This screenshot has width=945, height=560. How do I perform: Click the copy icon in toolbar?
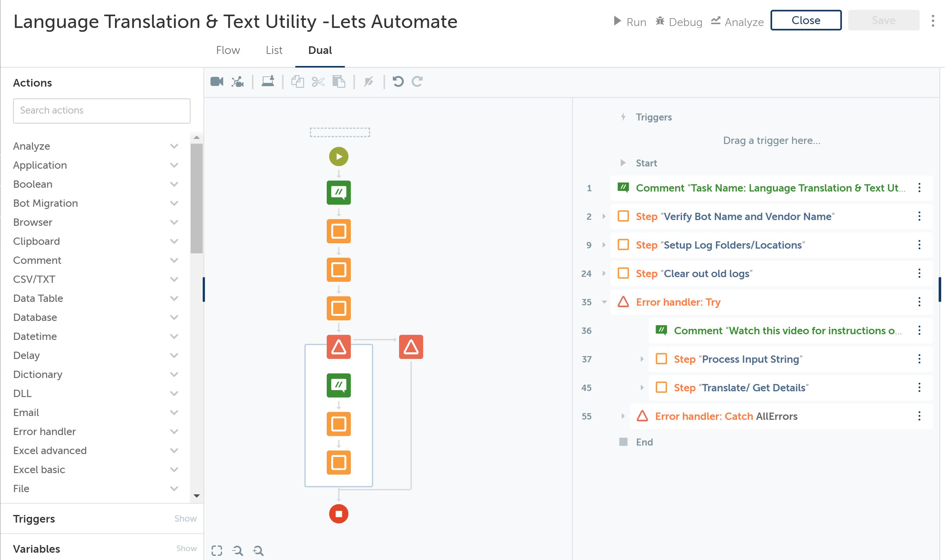[297, 81]
